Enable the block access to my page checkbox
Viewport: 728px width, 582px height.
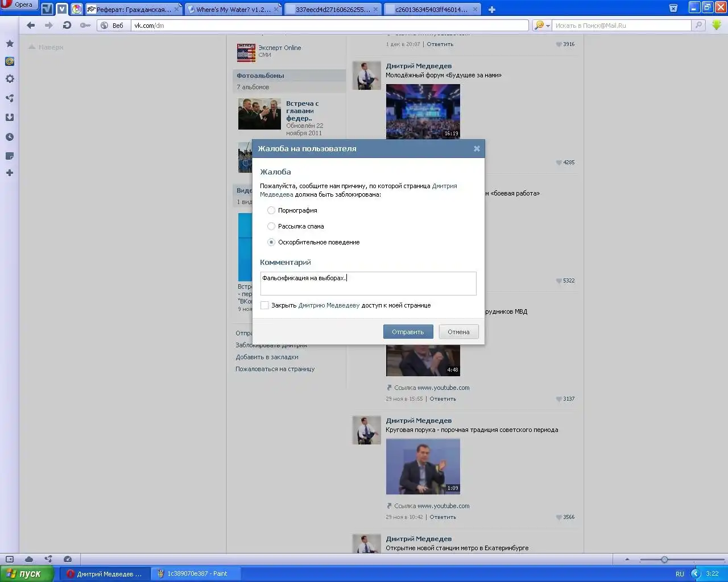coord(264,305)
